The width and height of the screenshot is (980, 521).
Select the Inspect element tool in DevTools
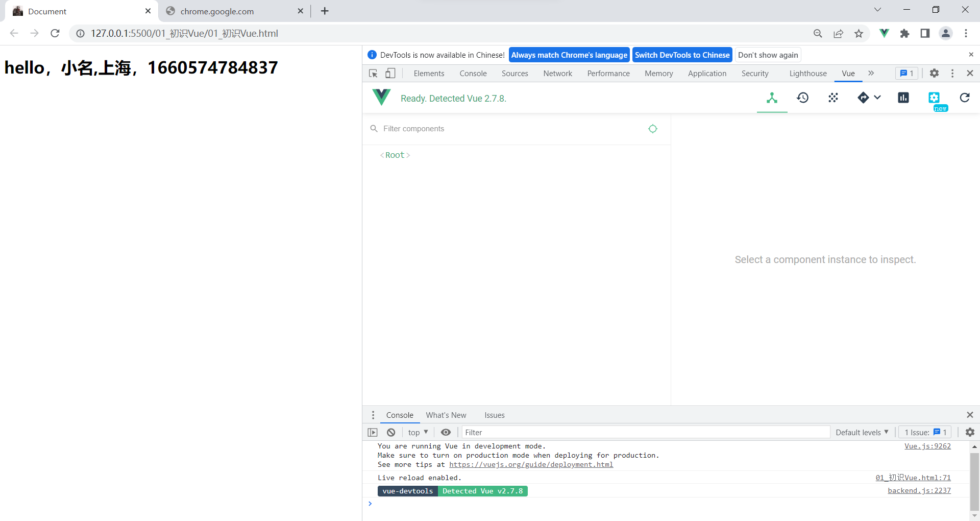pyautogui.click(x=373, y=74)
